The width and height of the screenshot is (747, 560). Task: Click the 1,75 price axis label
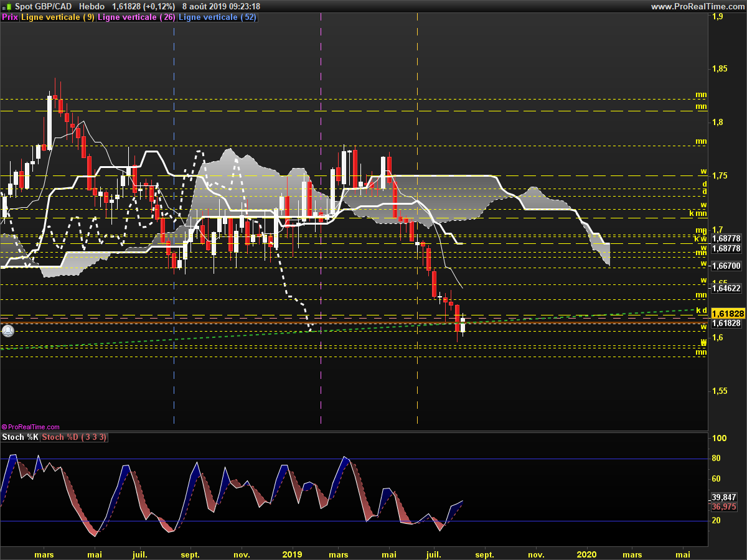click(x=720, y=176)
